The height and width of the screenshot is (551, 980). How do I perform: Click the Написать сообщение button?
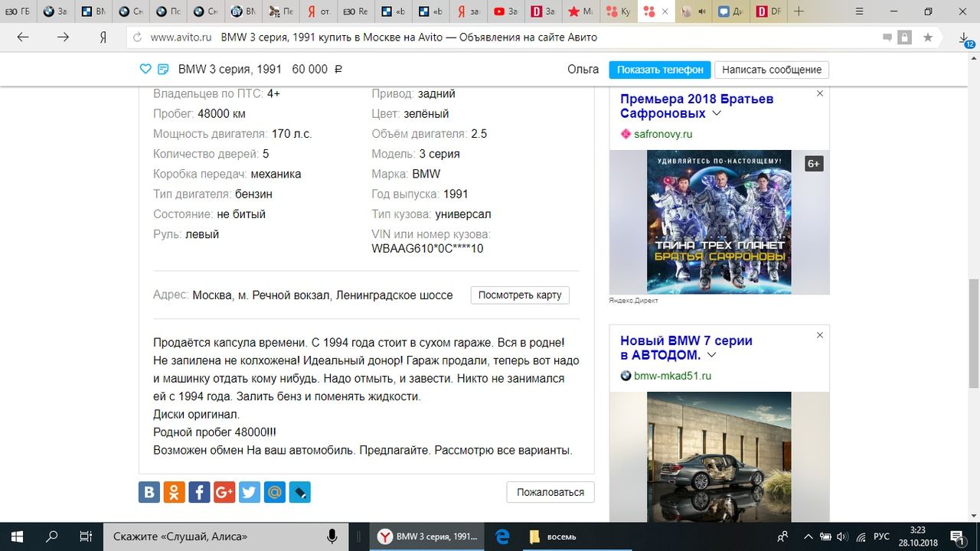(772, 70)
